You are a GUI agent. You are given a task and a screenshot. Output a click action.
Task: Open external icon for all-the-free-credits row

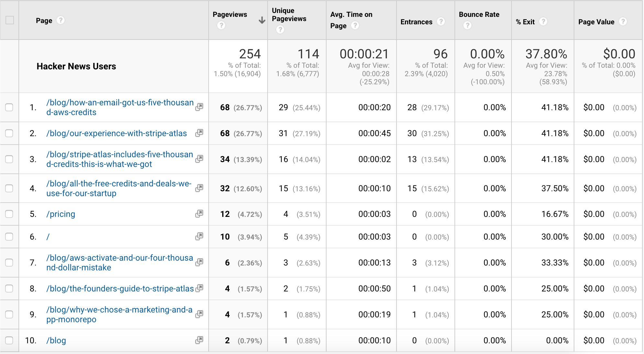[199, 188]
